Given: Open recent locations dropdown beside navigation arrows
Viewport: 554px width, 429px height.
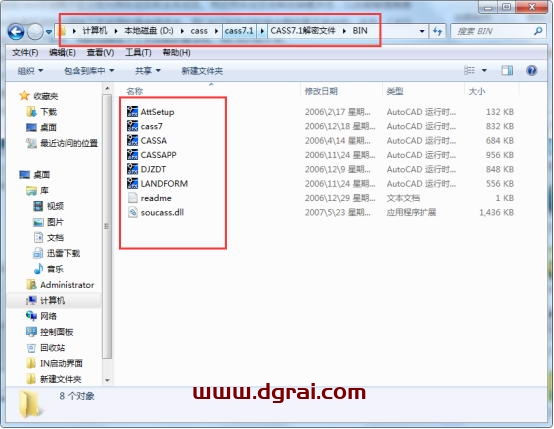Looking at the screenshot, I should tap(49, 32).
